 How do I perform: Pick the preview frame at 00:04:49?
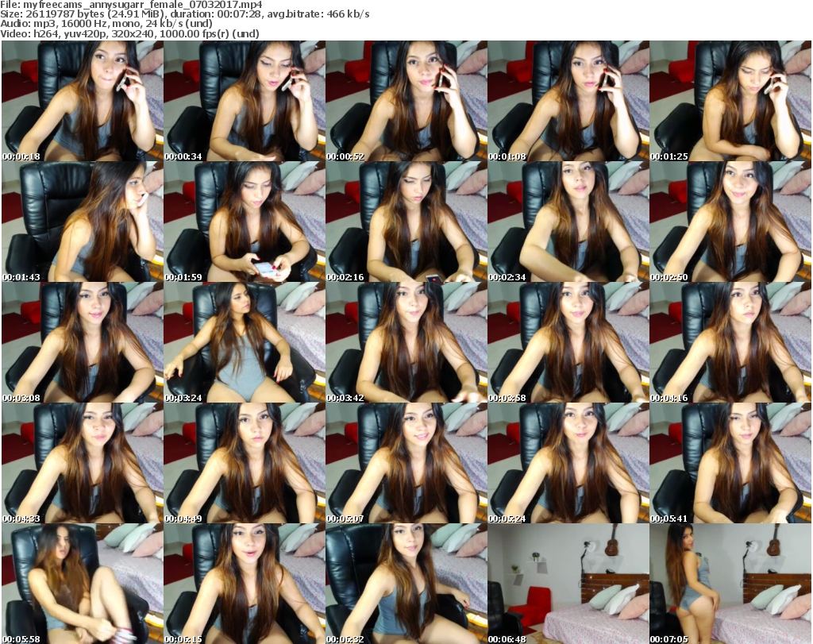[x=245, y=463]
